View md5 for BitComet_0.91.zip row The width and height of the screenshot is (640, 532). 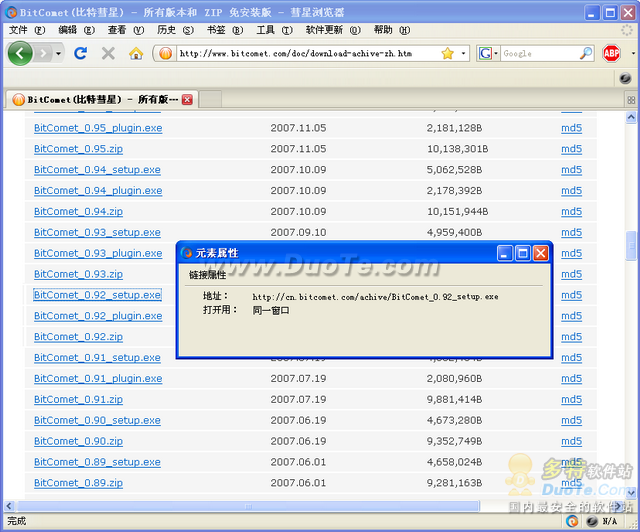(571, 399)
